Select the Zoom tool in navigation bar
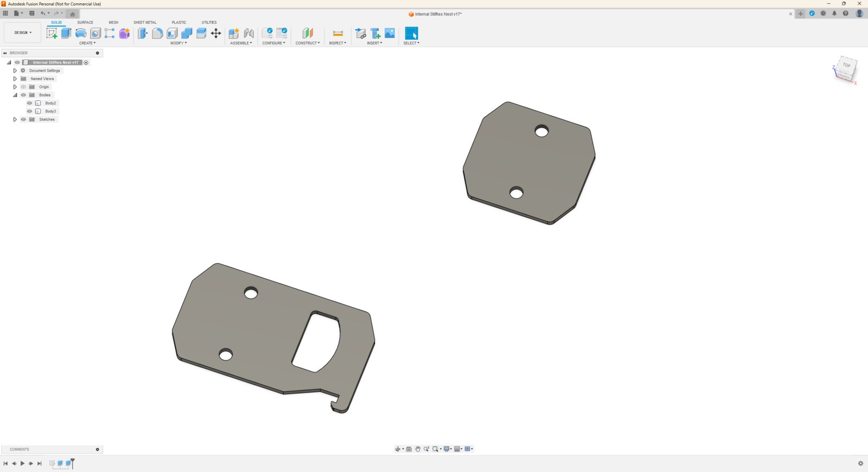This screenshot has width=868, height=472. 426,449
